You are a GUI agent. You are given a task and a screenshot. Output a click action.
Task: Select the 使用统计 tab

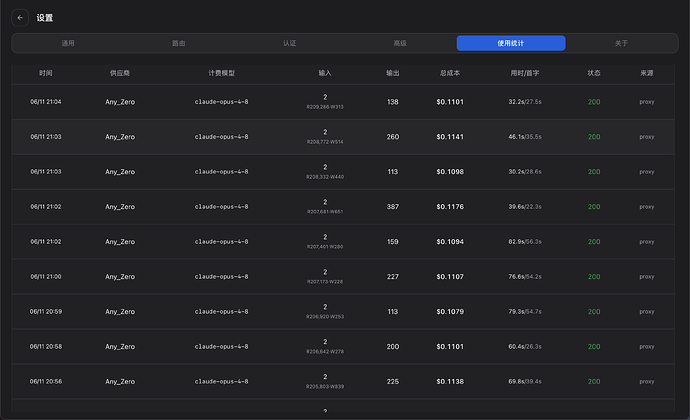[x=511, y=43]
